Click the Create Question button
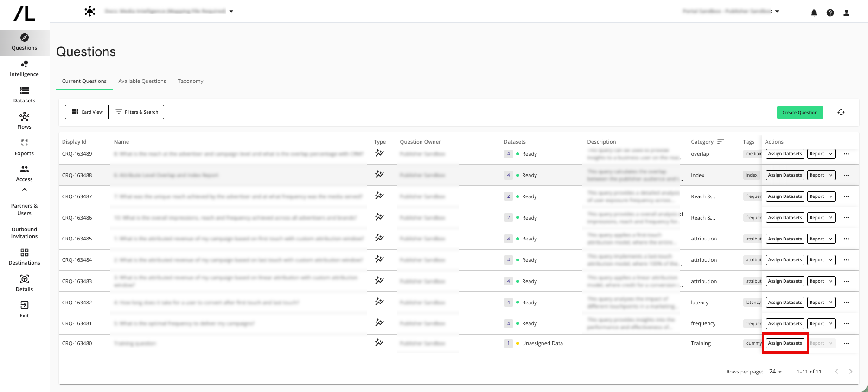The image size is (868, 392). point(800,113)
